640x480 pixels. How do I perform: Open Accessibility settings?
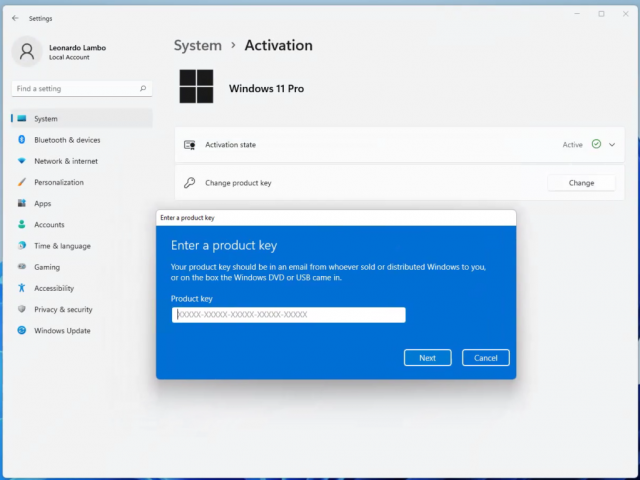pos(54,288)
